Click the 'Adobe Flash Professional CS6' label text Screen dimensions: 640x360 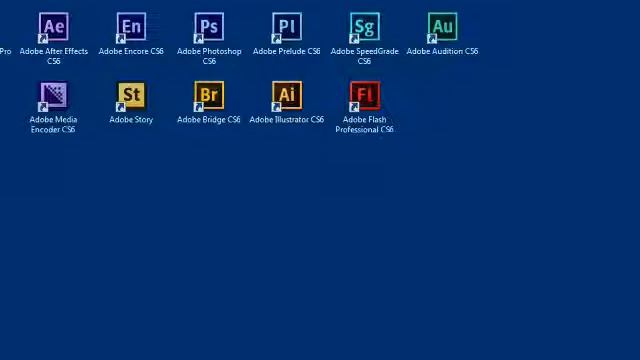(x=364, y=124)
